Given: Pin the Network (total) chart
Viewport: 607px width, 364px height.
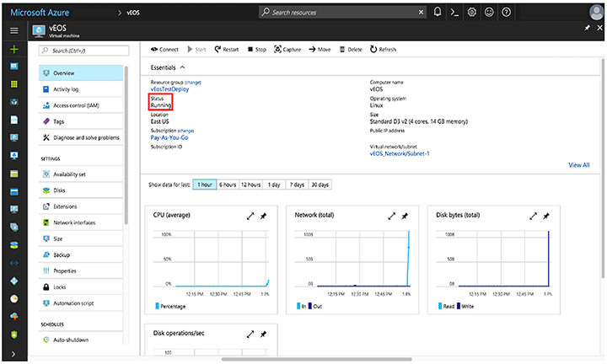Looking at the screenshot, I should click(x=405, y=217).
